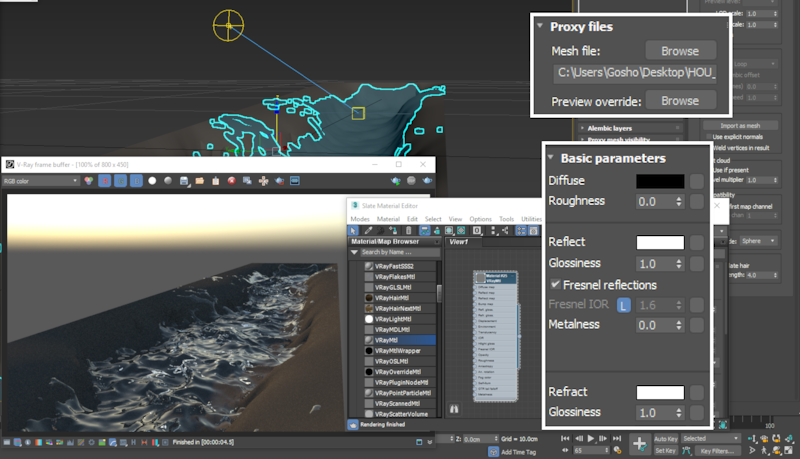Open the Material menu in Slate Editor

coord(388,218)
